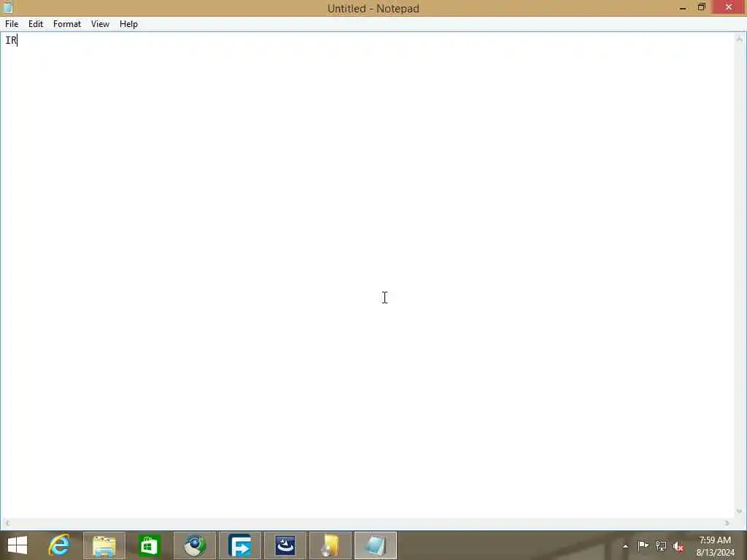Open the network tray icon
The width and height of the screenshot is (747, 560).
pyautogui.click(x=661, y=545)
